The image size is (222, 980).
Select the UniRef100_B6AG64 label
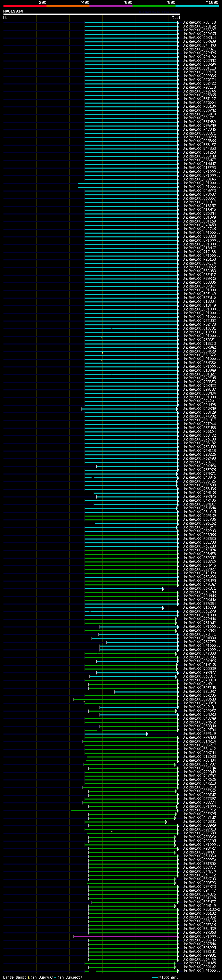pos(199,604)
